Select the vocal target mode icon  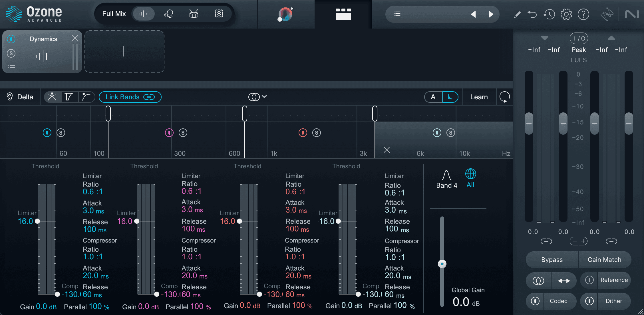tap(169, 14)
